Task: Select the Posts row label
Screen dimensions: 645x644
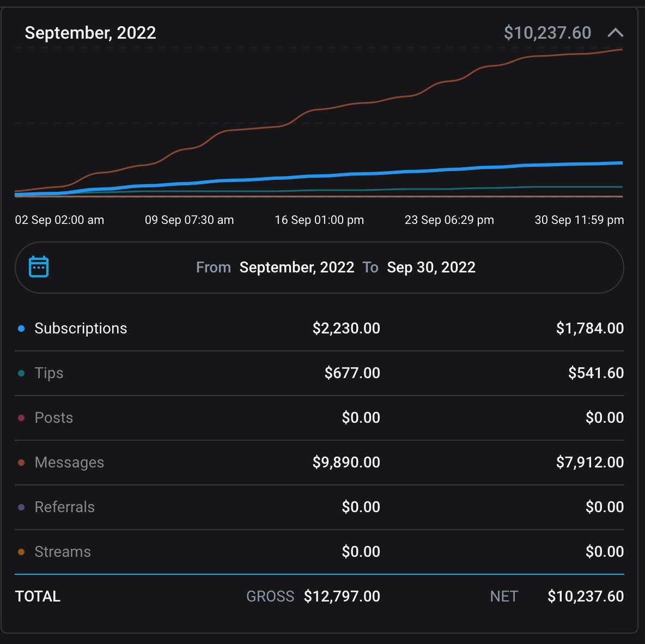Action: tap(53, 418)
